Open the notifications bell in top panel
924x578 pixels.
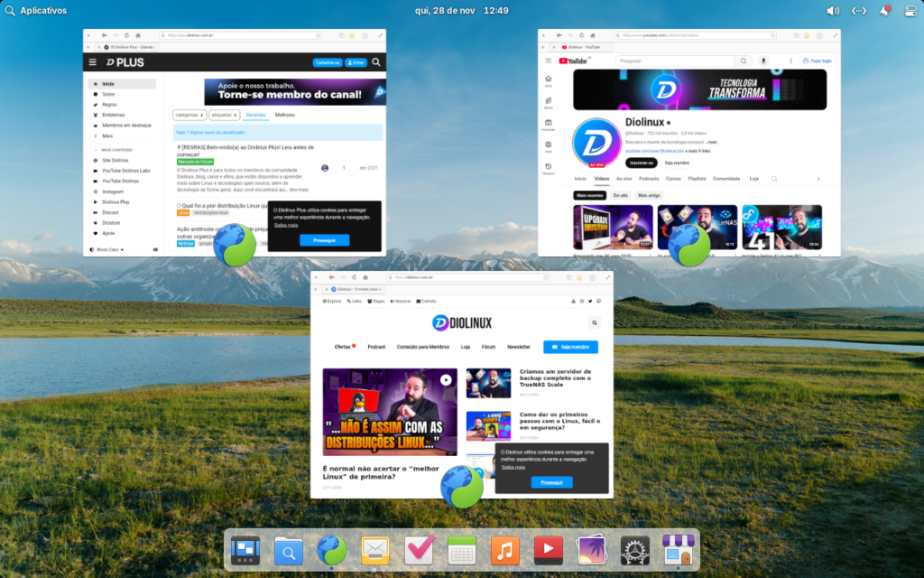(884, 11)
